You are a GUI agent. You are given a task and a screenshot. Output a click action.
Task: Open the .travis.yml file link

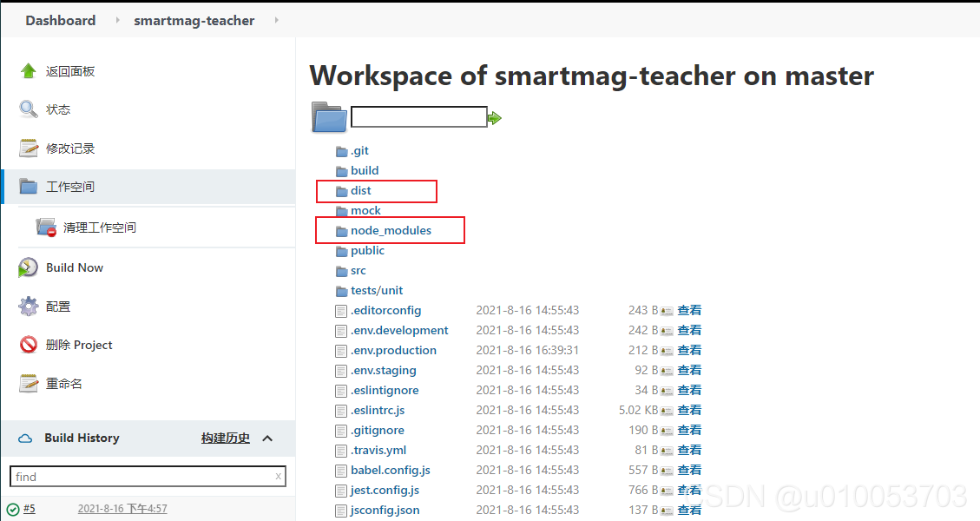click(378, 451)
